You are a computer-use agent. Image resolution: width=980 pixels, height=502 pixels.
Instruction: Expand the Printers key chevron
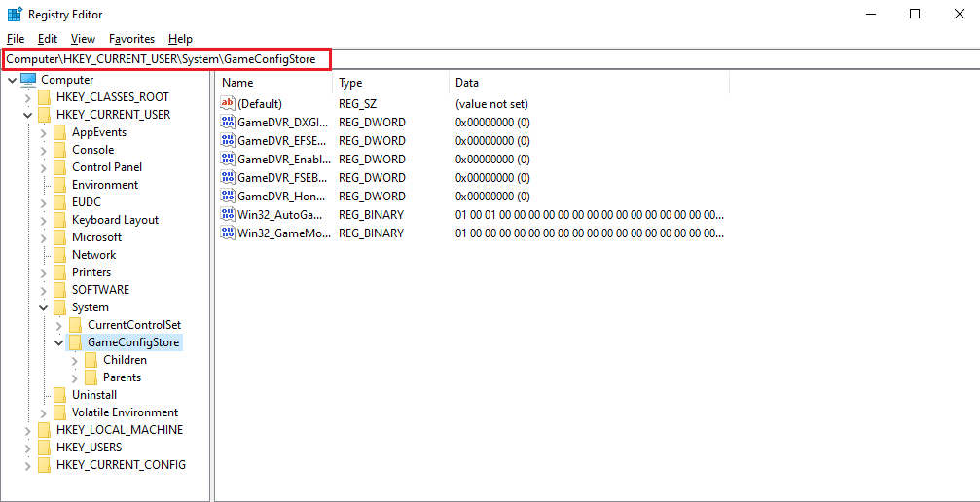tap(43, 272)
